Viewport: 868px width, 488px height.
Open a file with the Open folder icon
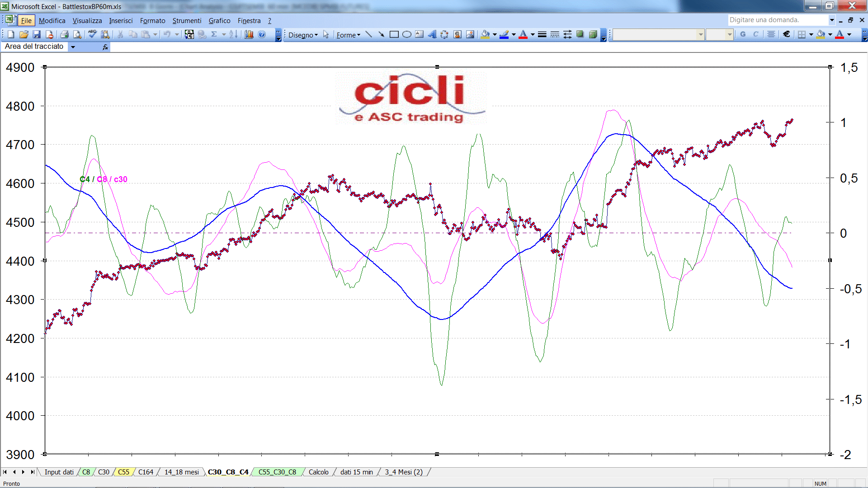tap(24, 34)
